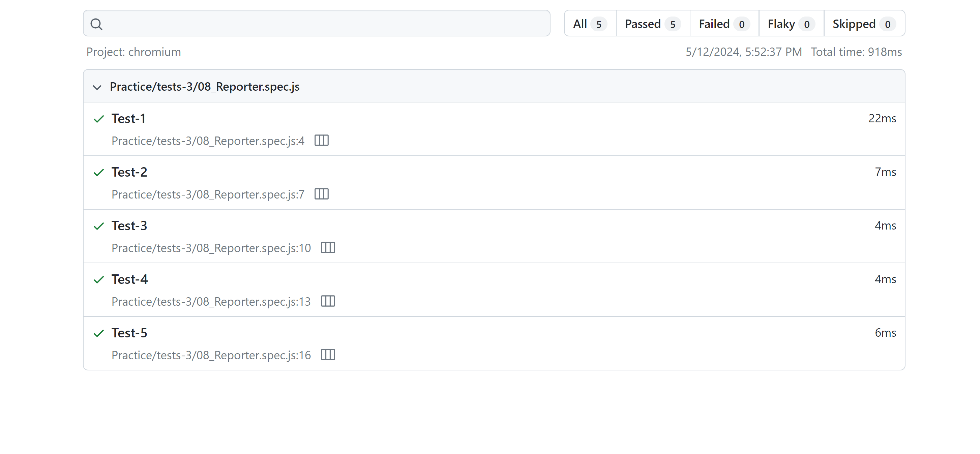Collapse the 08_Reporter.spec.js file group chevron
Viewport: 980px width, 454px height.
click(x=97, y=87)
